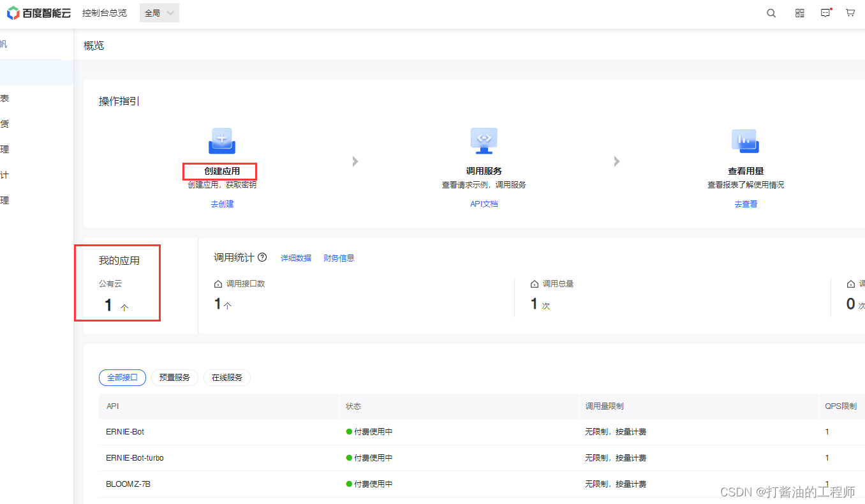Viewport: 865px width, 504px height.
Task: Open 控制台总览 in top navigation
Action: point(105,13)
